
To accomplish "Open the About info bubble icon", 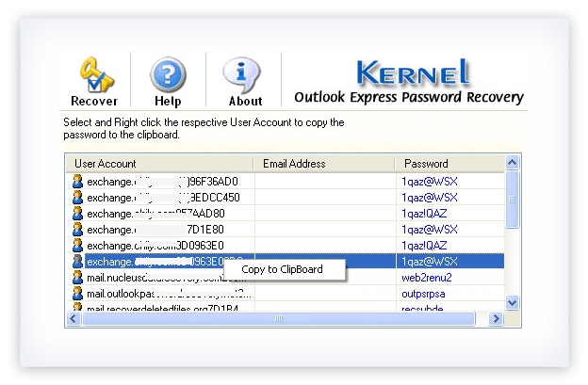I will click(x=241, y=74).
